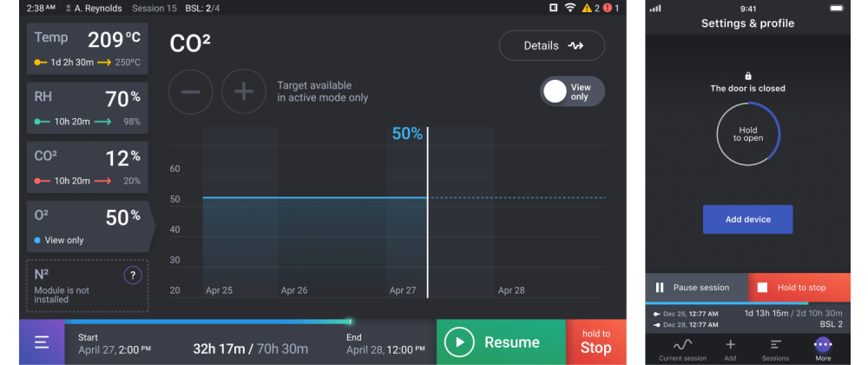Screen dimensions: 868x365
Task: Toggle the View only switch
Action: click(x=572, y=91)
